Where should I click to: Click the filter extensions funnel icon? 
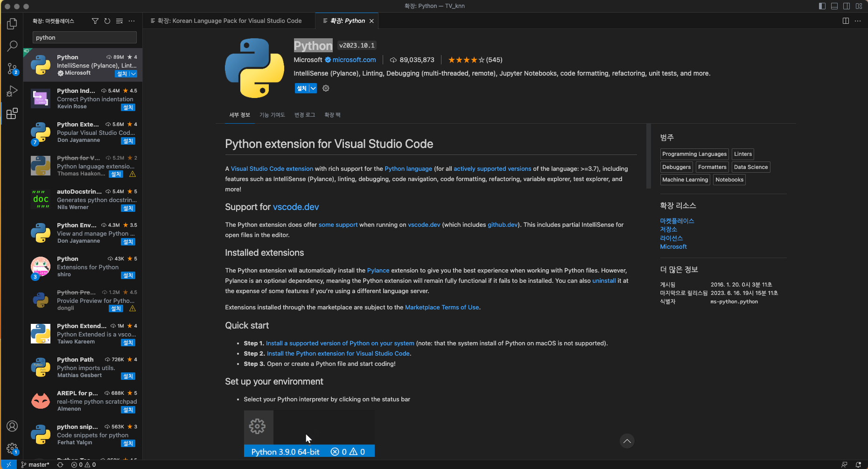[95, 21]
